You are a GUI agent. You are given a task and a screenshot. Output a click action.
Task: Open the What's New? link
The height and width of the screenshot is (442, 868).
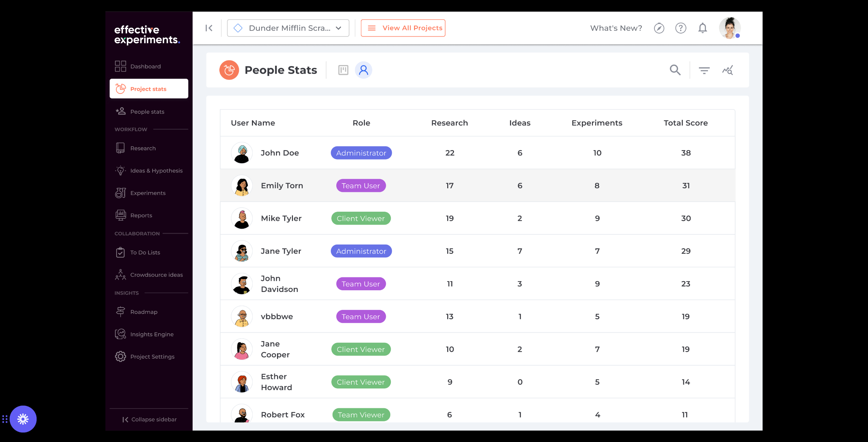616,28
